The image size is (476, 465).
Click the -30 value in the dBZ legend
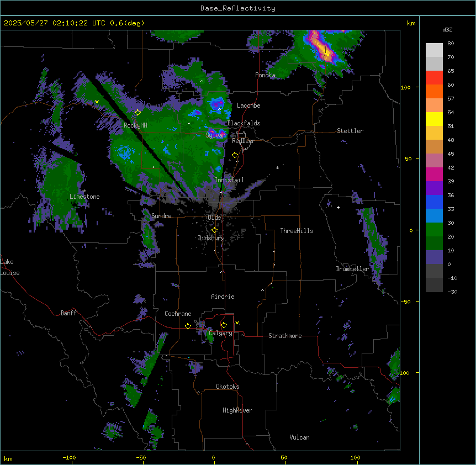point(452,292)
